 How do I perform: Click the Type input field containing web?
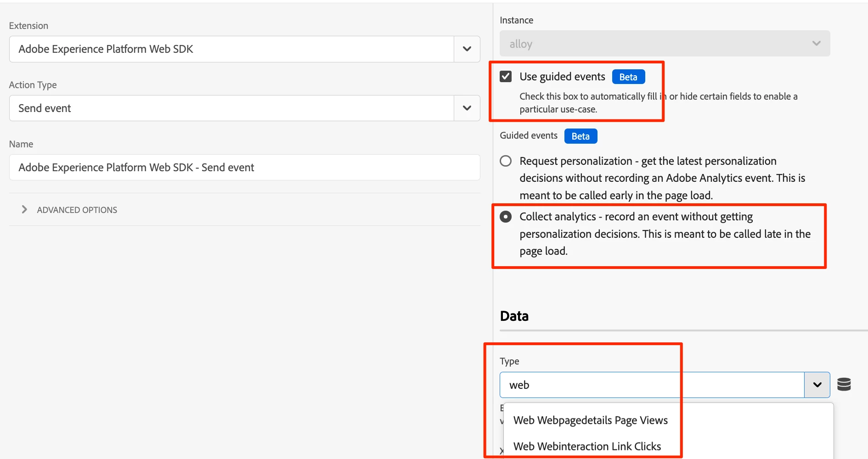click(x=651, y=385)
